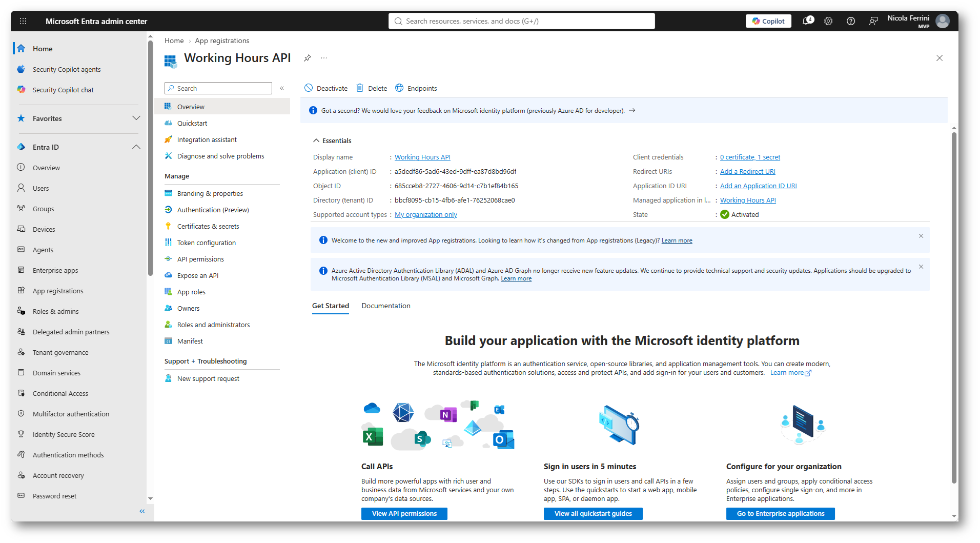Image resolution: width=980 pixels, height=543 pixels.
Task: Open the more options ellipsis beside title
Action: coord(324,58)
